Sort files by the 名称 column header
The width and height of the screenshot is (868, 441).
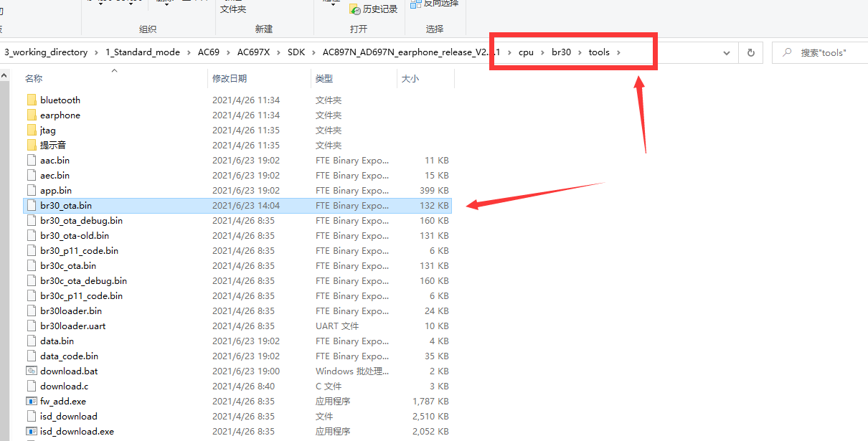pyautogui.click(x=34, y=79)
